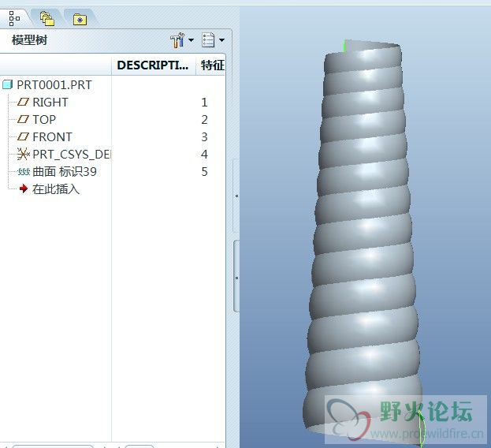Select the RIGHT datum plane
The height and width of the screenshot is (448, 491).
coord(50,102)
